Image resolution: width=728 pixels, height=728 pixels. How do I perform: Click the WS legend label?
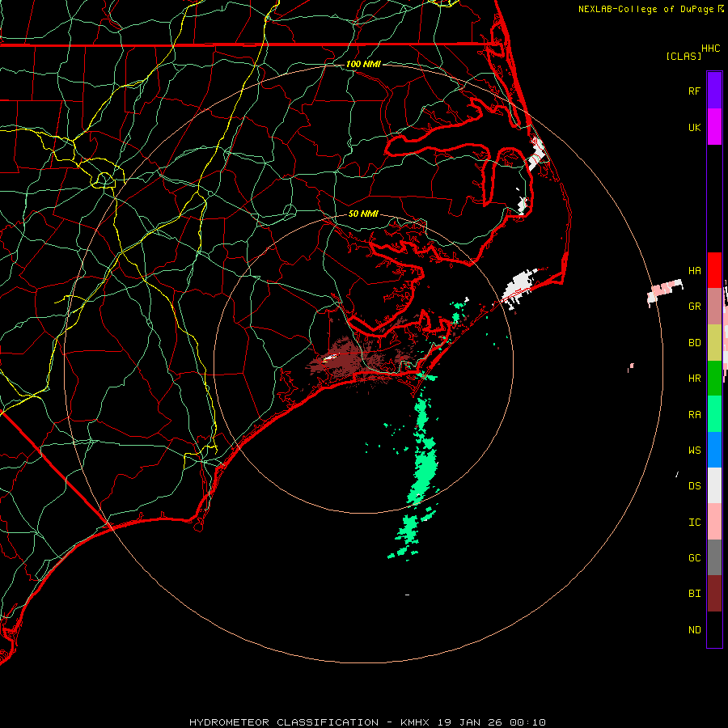tap(694, 450)
